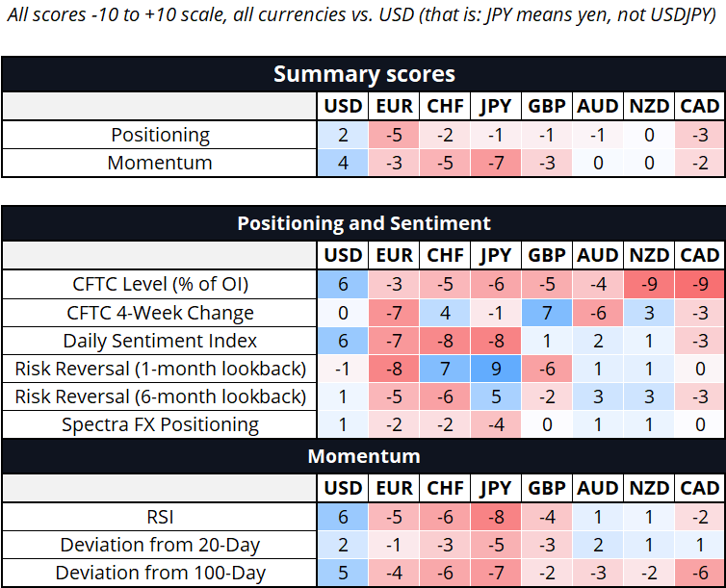Select the Momentum row label in Summary
Image resolution: width=726 pixels, height=588 pixels.
(160, 163)
